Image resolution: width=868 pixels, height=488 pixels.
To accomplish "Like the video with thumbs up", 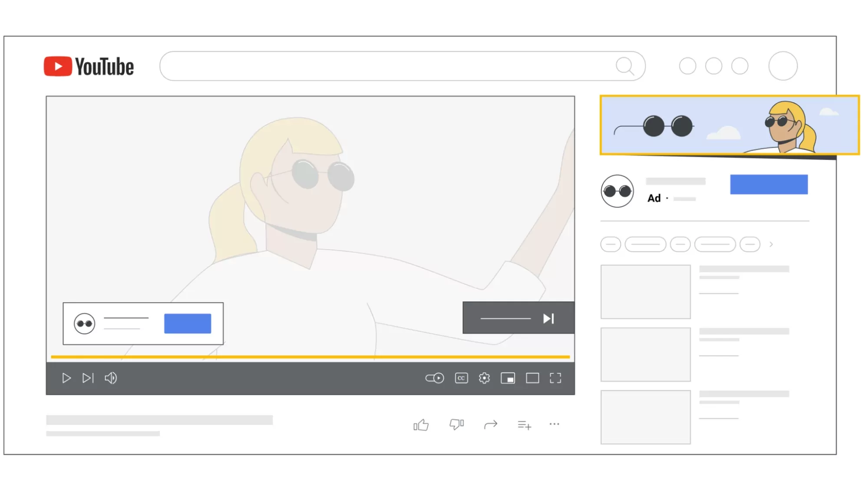I will [421, 425].
